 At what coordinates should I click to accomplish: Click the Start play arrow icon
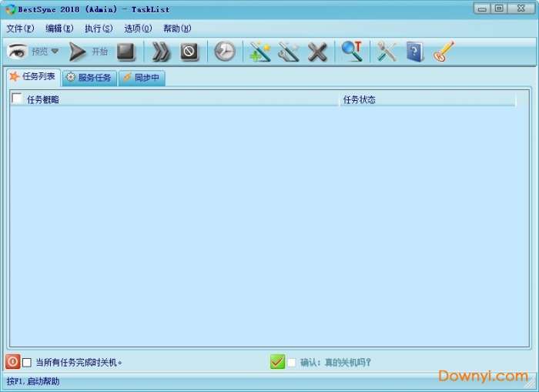click(77, 52)
